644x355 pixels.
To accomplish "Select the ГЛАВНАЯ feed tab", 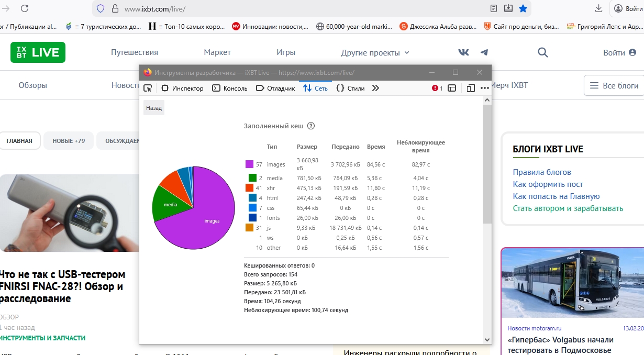I will 19,141.
